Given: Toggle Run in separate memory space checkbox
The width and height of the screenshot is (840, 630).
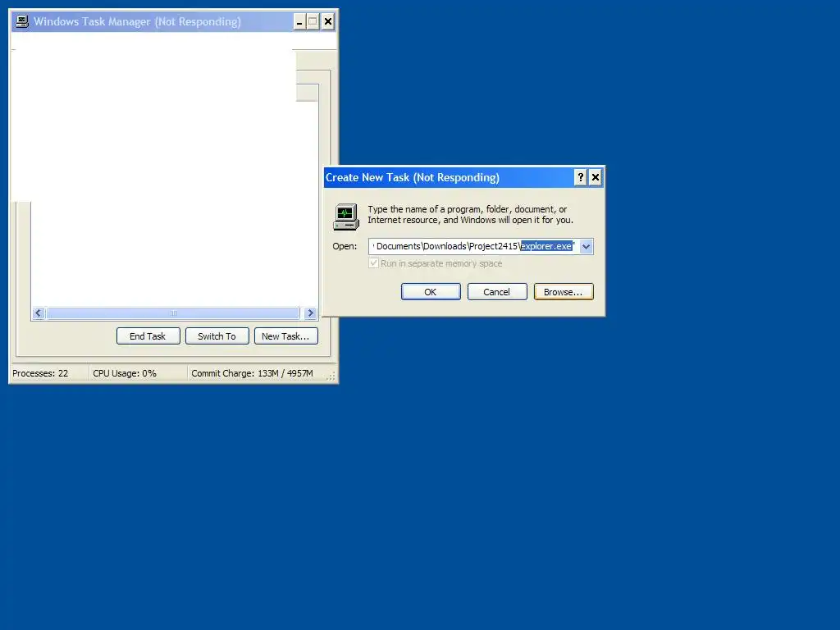Looking at the screenshot, I should click(x=373, y=263).
